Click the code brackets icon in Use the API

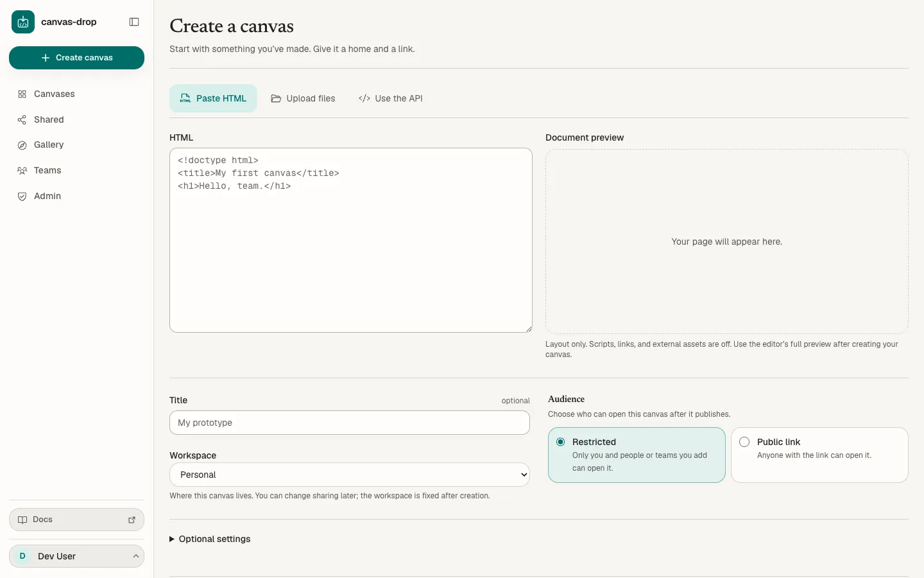point(364,98)
